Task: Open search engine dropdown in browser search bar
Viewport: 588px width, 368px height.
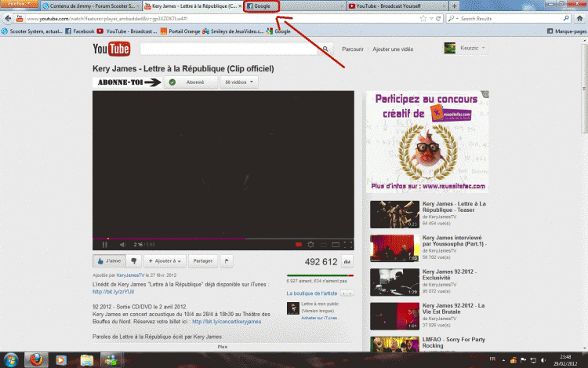Action: (453, 18)
